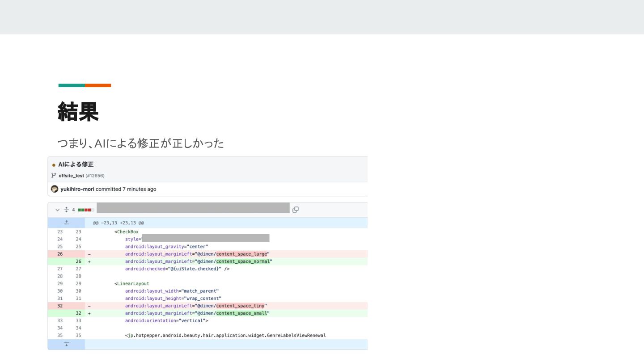Click the yukihiro-mori avatar image

55,189
